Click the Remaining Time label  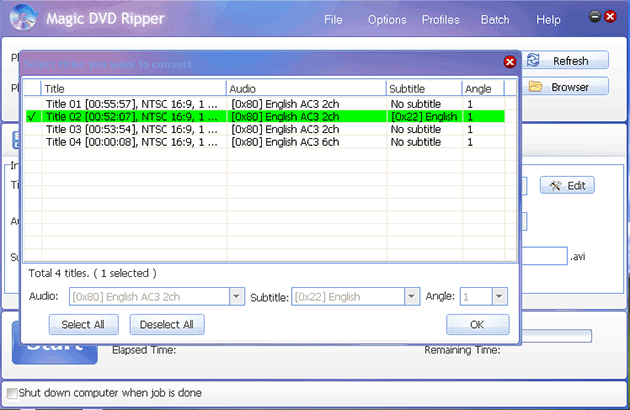point(462,350)
